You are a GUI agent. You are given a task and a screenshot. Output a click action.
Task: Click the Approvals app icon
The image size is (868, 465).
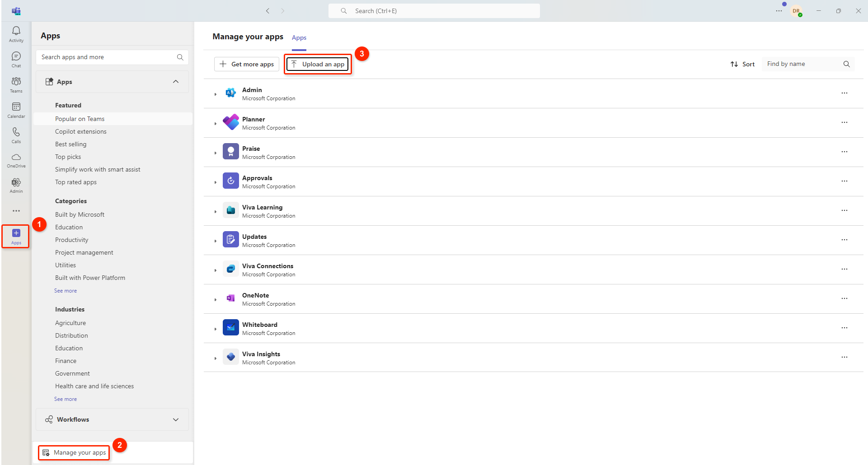(231, 181)
